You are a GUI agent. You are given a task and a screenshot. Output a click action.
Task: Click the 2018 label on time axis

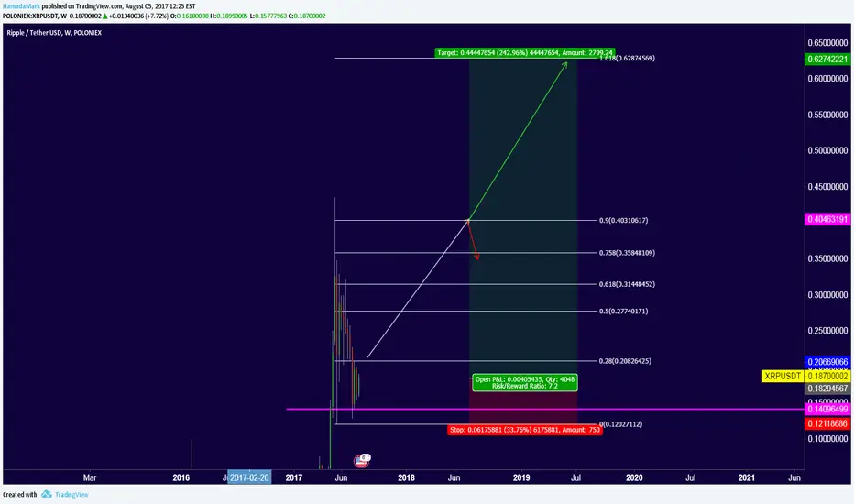coord(406,477)
